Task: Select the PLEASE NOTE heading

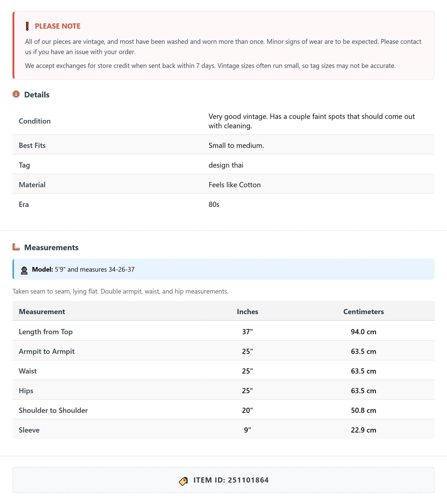Action: click(x=57, y=26)
